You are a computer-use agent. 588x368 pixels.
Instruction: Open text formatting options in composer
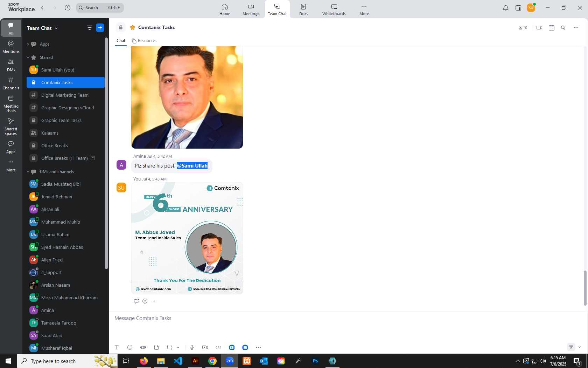(x=117, y=347)
